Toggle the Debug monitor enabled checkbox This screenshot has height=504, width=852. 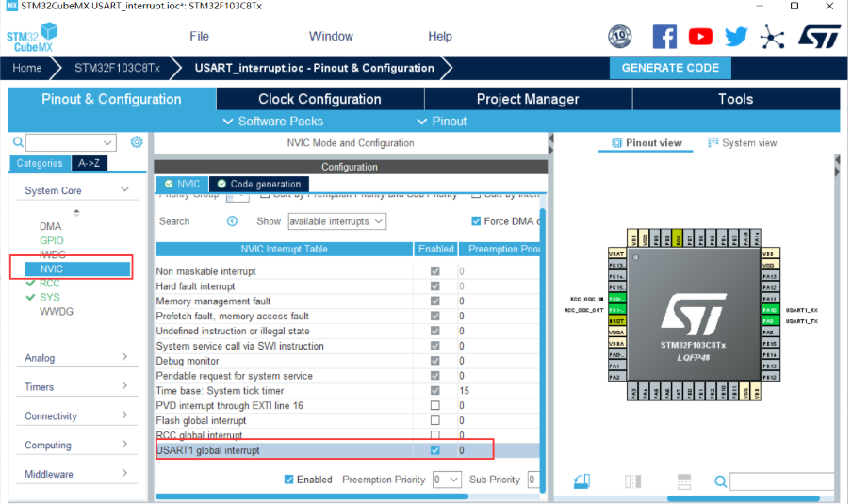tap(435, 361)
